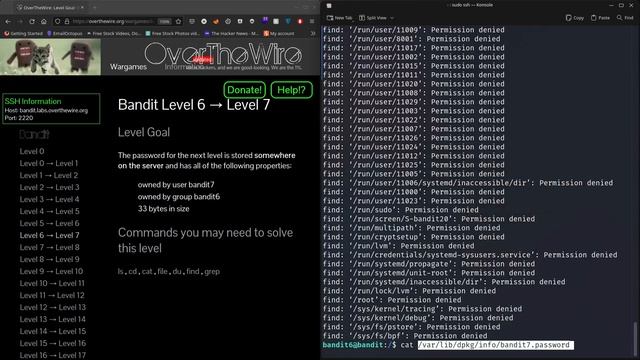Open Level 11 → Level 12
The image size is (640, 360).
[52, 296]
